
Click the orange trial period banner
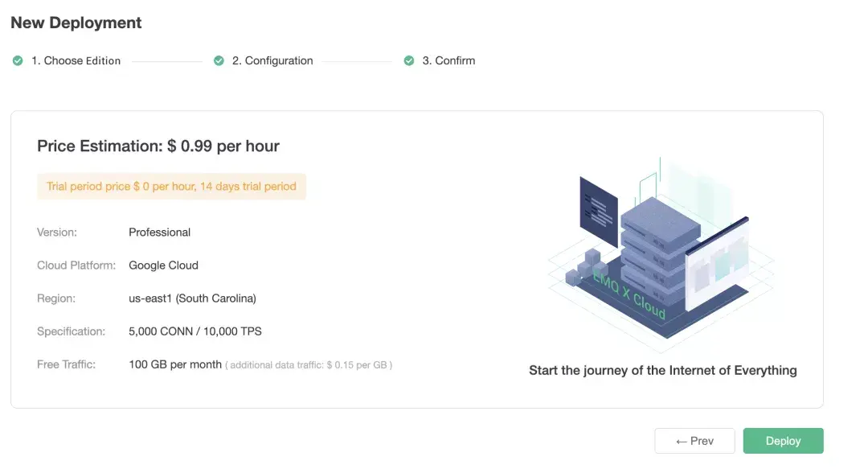click(171, 186)
